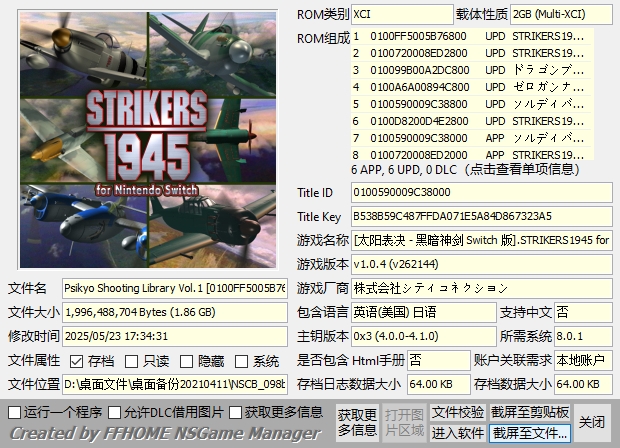Image resolution: width=620 pixels, height=448 pixels.
Task: Click the STRIKERS 1945 game cover image
Action: pyautogui.click(x=141, y=137)
